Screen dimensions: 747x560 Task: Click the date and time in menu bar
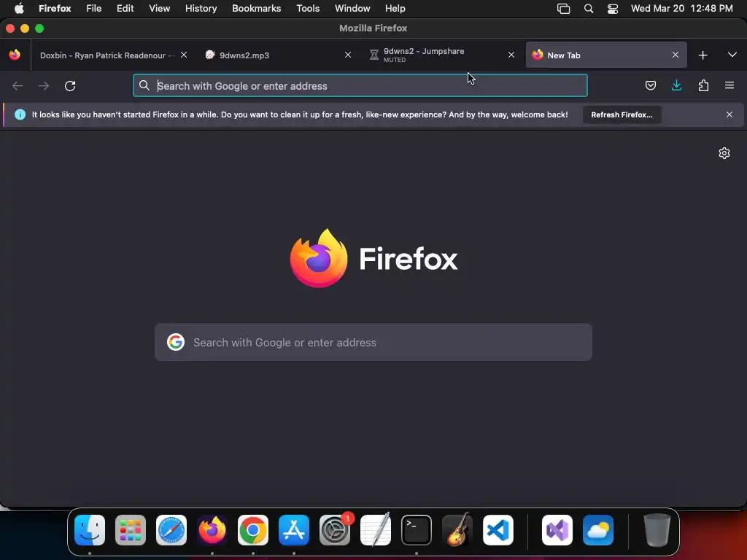pyautogui.click(x=682, y=8)
